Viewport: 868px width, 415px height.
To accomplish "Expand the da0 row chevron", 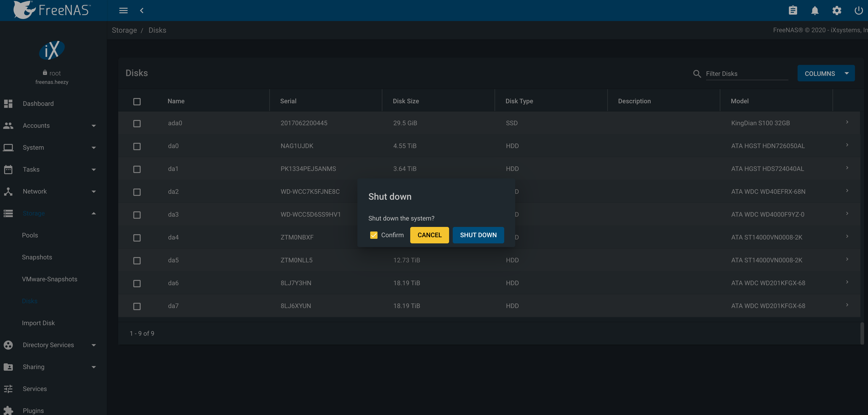I will coord(847,145).
